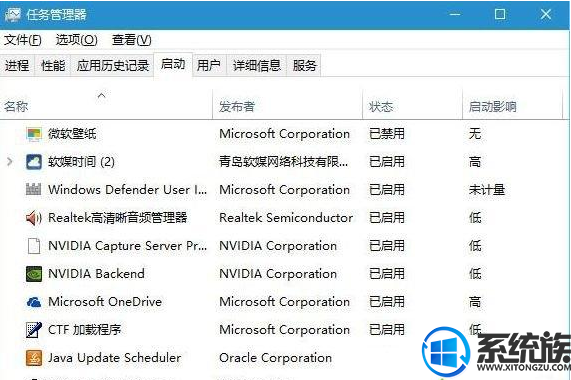Click Oracle Corporation publisher cell
The width and height of the screenshot is (571, 380).
[x=275, y=358]
